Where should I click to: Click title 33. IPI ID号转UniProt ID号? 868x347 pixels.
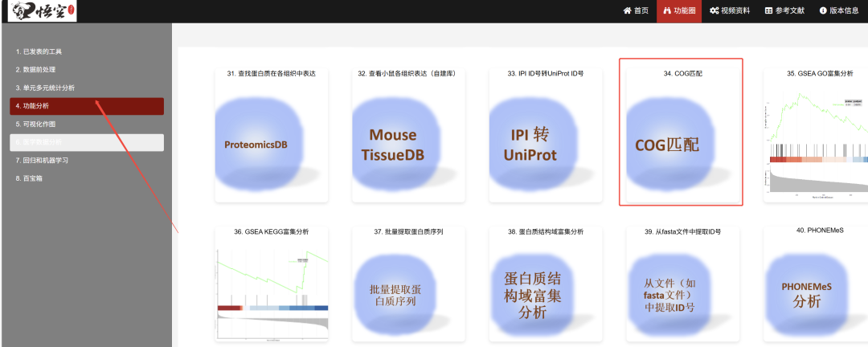(x=545, y=74)
